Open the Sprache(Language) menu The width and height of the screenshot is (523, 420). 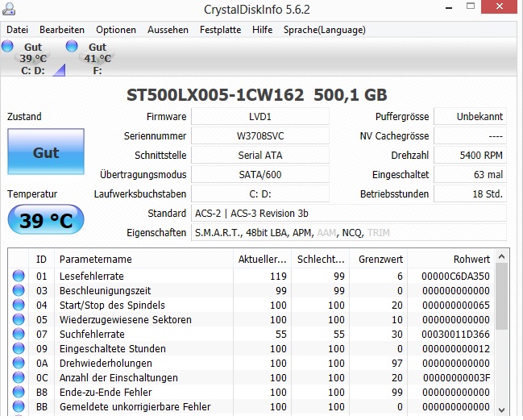point(325,30)
